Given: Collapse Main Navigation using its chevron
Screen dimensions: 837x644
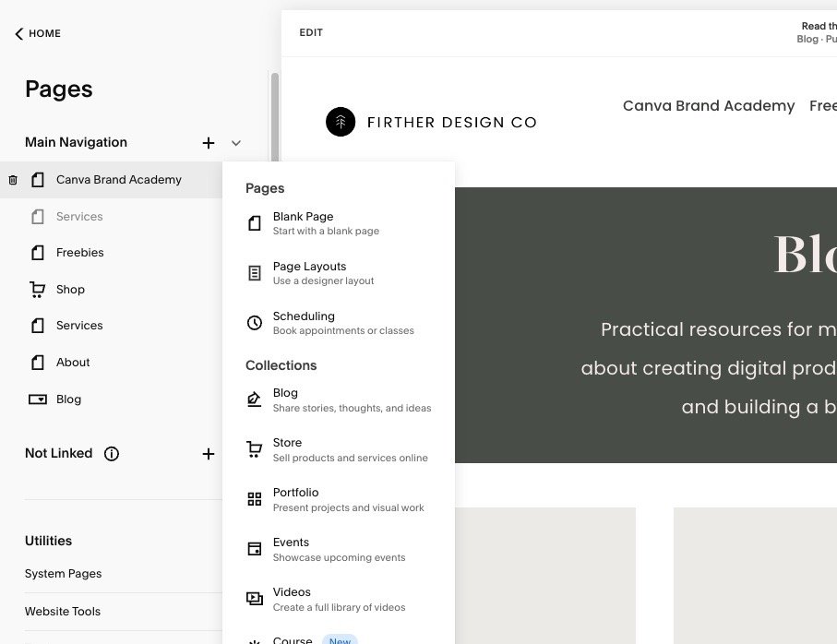Looking at the screenshot, I should (236, 143).
